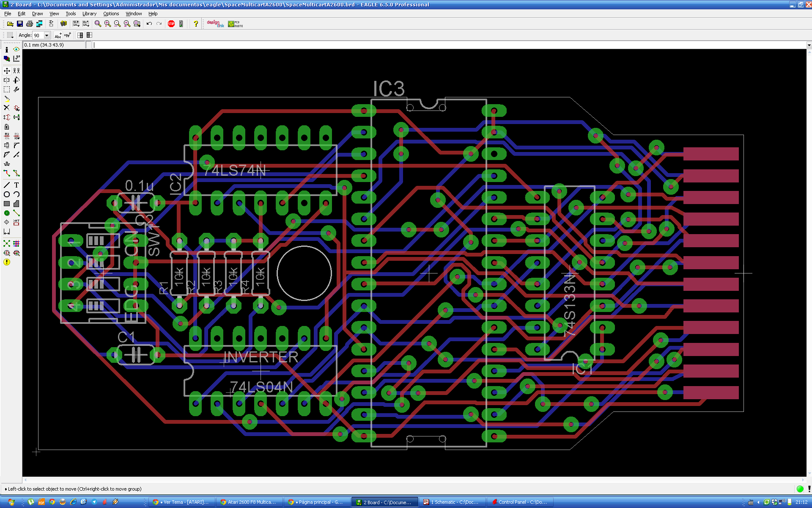Image resolution: width=812 pixels, height=508 pixels.
Task: Expand the command line history dropdown
Action: (809, 45)
